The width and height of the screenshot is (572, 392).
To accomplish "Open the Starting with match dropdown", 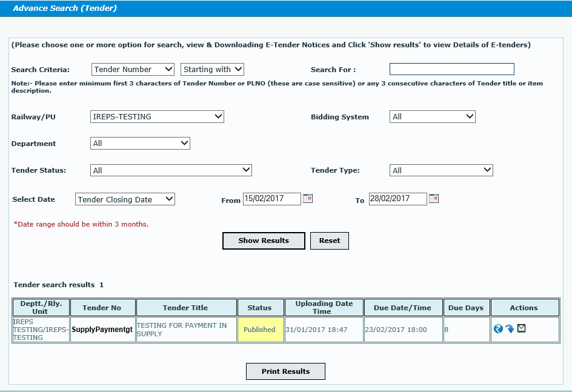I will [212, 69].
